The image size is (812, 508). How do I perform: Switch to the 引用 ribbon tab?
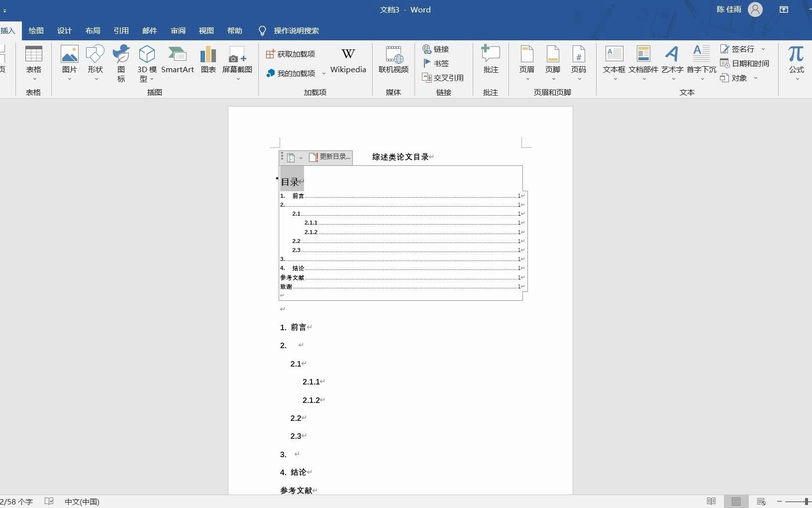[121, 30]
